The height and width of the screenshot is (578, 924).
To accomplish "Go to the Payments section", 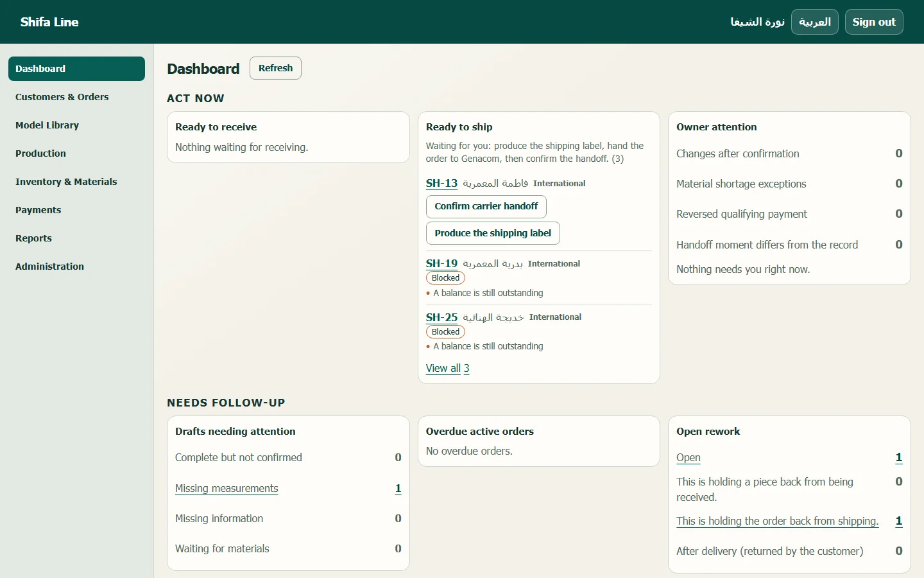I will point(76,210).
